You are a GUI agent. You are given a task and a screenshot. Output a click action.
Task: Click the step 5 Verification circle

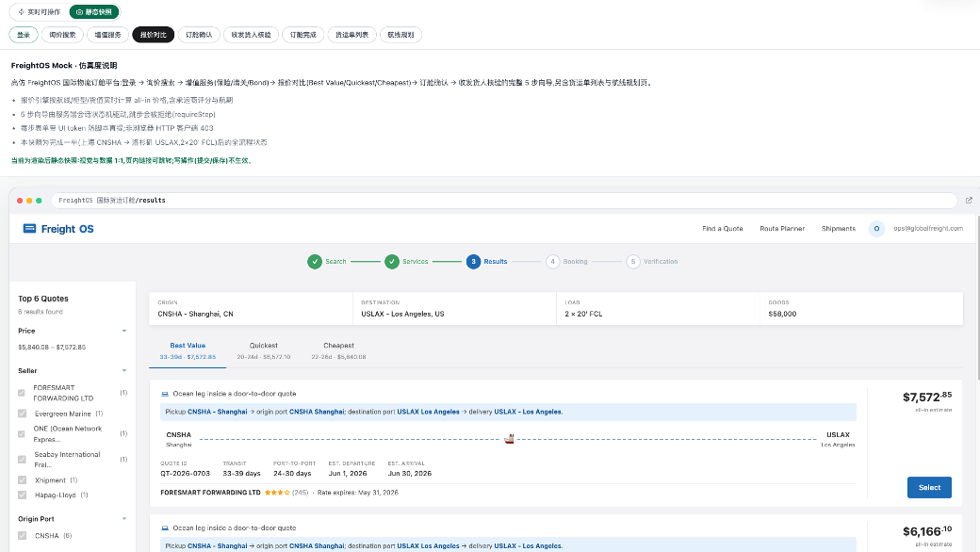[x=633, y=262]
